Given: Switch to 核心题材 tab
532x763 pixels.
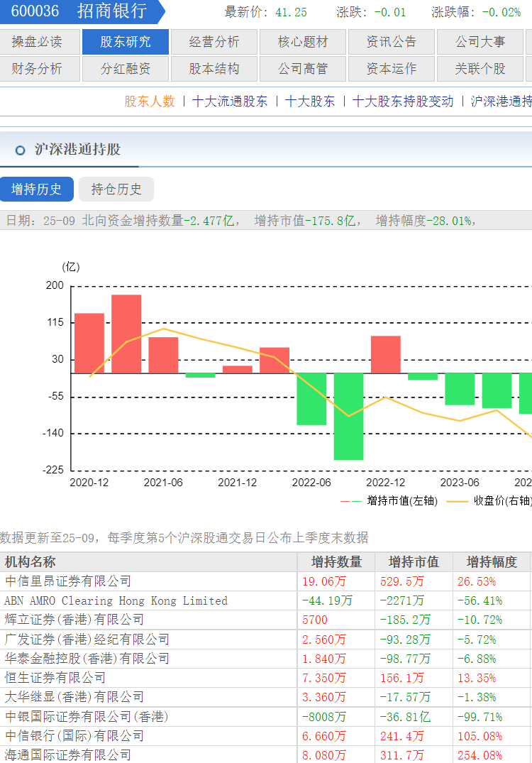Looking at the screenshot, I should coord(303,42).
